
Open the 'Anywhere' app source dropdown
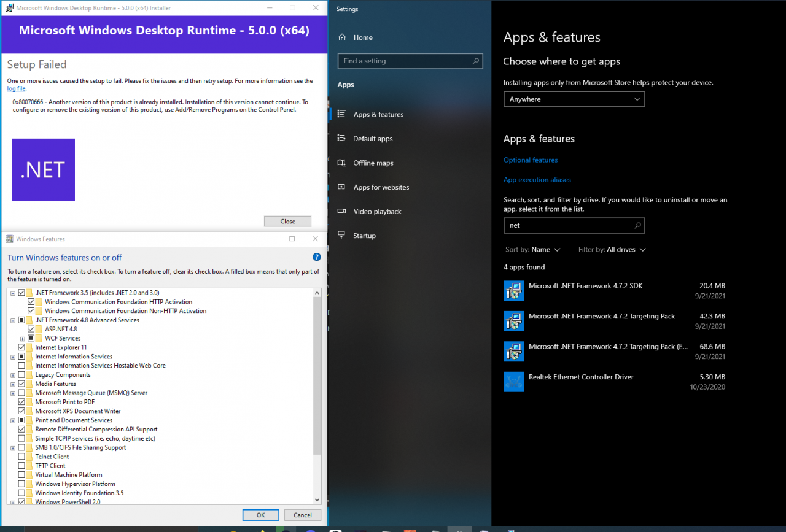574,99
